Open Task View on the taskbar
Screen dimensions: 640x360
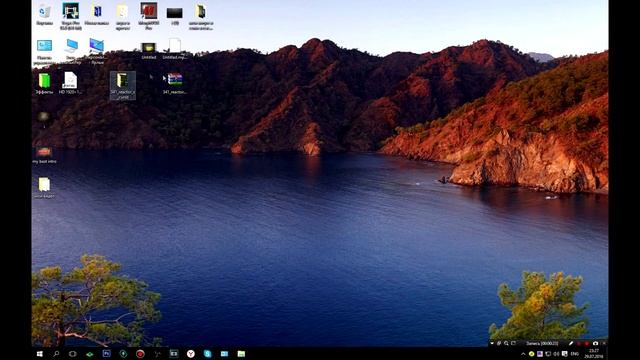click(73, 354)
